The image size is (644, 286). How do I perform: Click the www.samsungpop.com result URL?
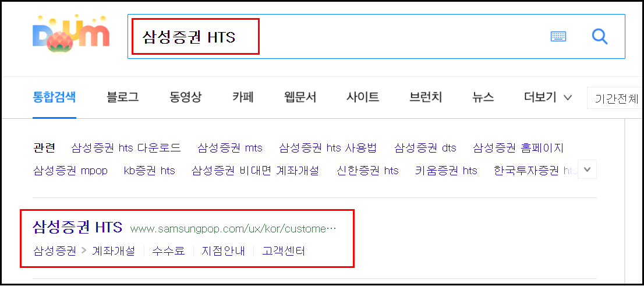click(x=233, y=229)
